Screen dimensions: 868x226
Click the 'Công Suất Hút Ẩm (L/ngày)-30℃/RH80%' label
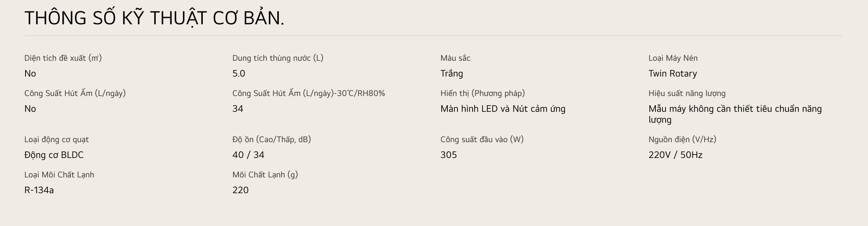[x=308, y=93]
